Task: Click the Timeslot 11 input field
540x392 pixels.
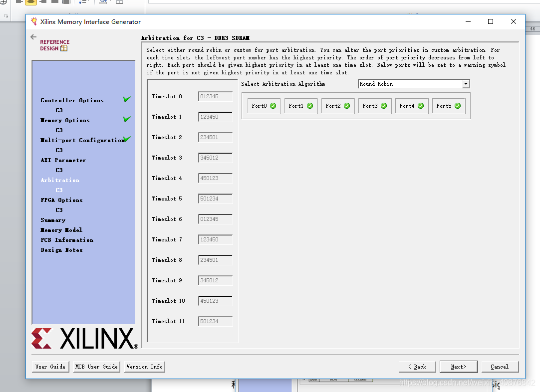Action: [x=216, y=322]
